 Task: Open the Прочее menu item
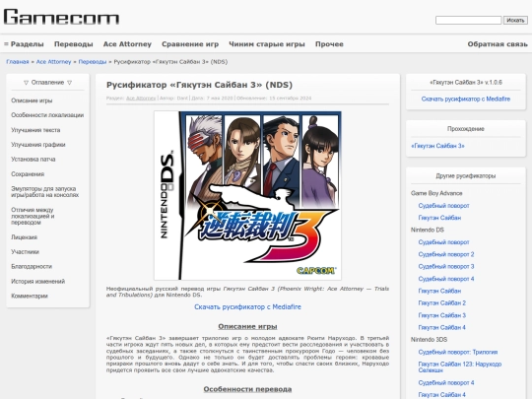tap(329, 44)
